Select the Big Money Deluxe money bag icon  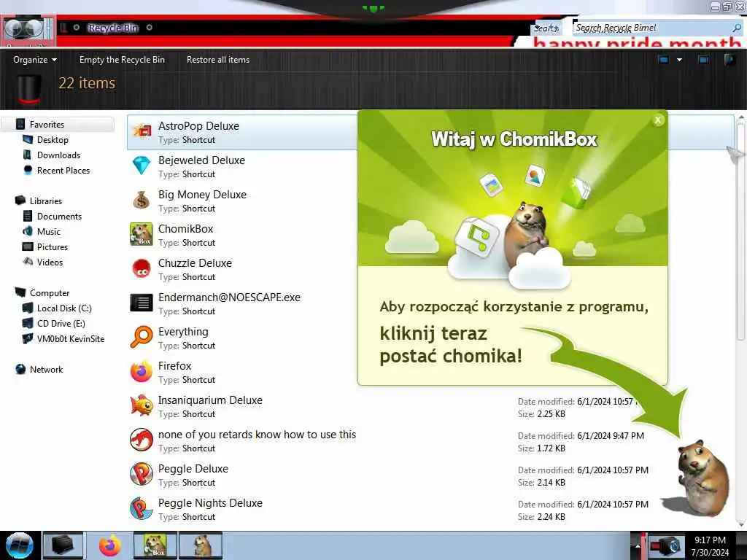[142, 200]
